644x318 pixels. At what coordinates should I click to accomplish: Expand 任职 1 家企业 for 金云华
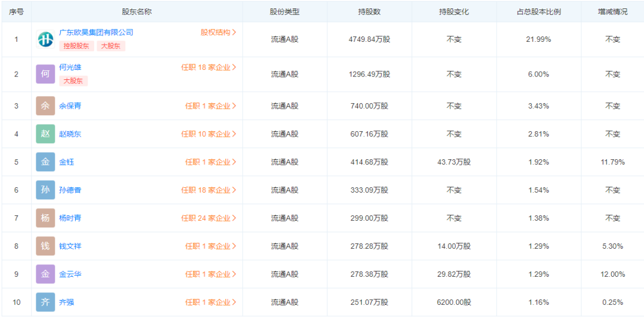click(x=210, y=274)
